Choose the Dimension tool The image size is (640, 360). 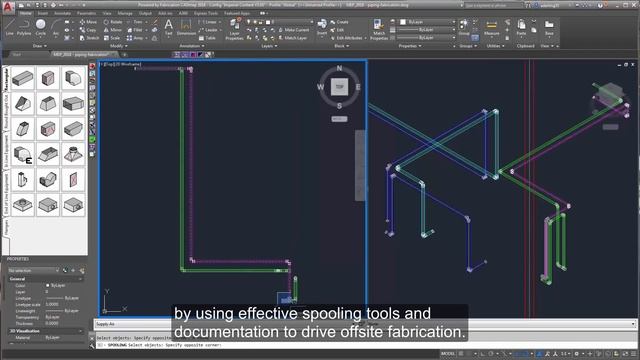click(186, 27)
